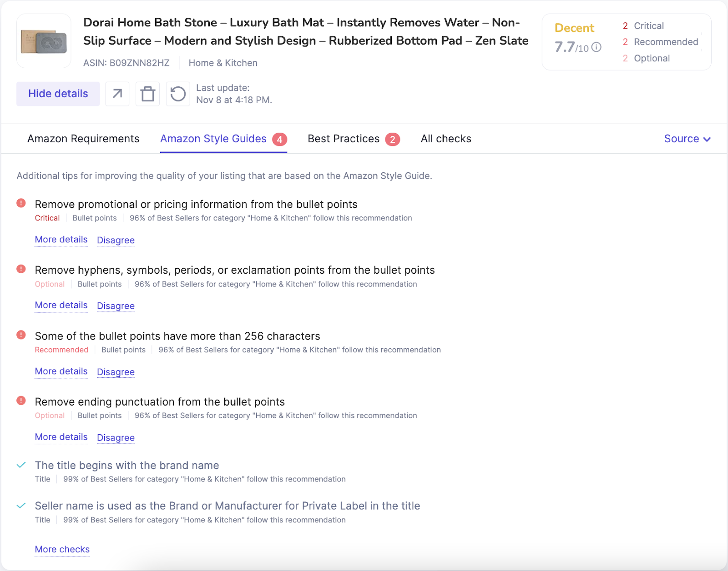Click the alert icon beside promotional info check
The width and height of the screenshot is (728, 571).
point(21,203)
